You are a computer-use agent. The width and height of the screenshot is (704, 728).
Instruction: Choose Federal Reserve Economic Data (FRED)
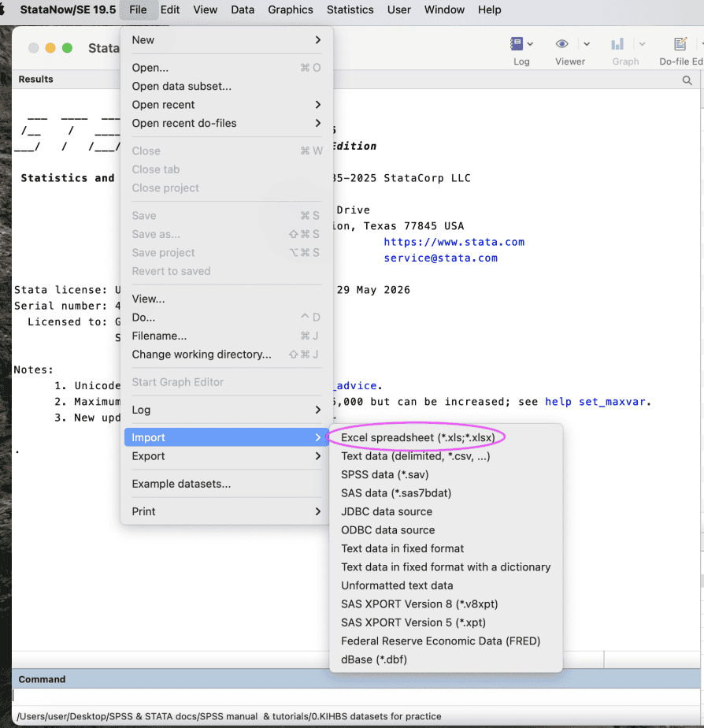(x=440, y=641)
